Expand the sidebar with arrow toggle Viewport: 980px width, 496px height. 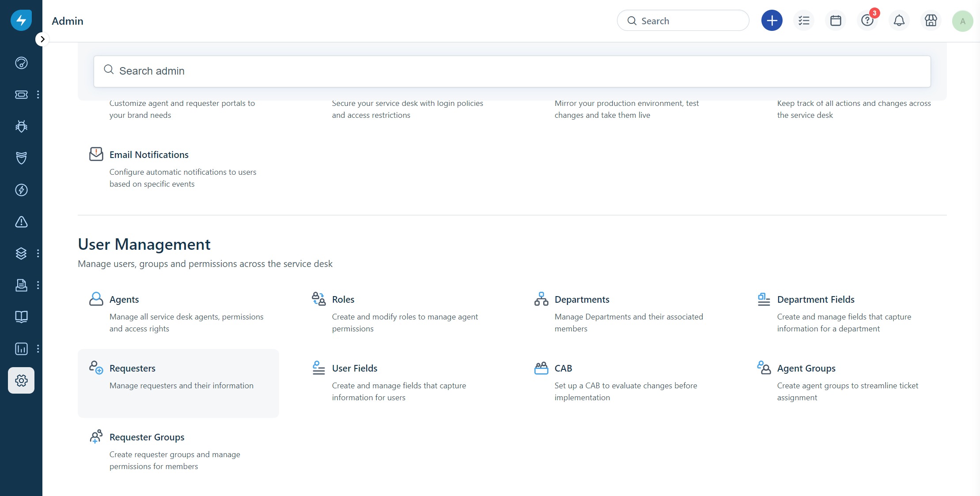coord(42,39)
